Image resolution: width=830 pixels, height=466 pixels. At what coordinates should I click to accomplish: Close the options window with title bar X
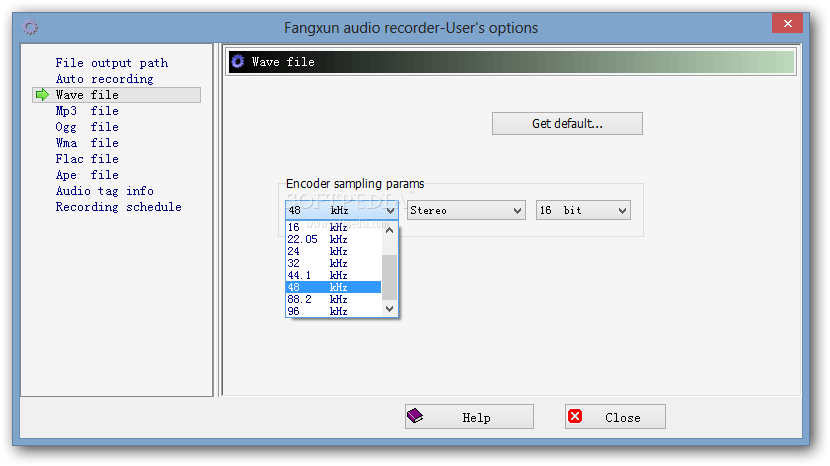[788, 23]
